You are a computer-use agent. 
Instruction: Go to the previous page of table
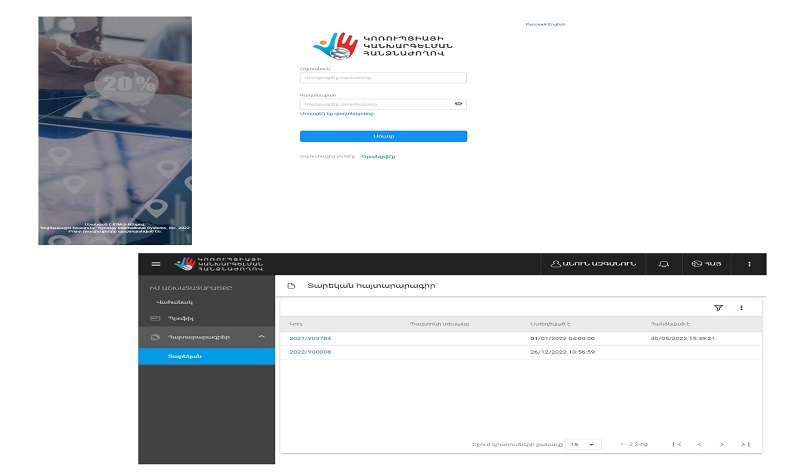[x=699, y=444]
